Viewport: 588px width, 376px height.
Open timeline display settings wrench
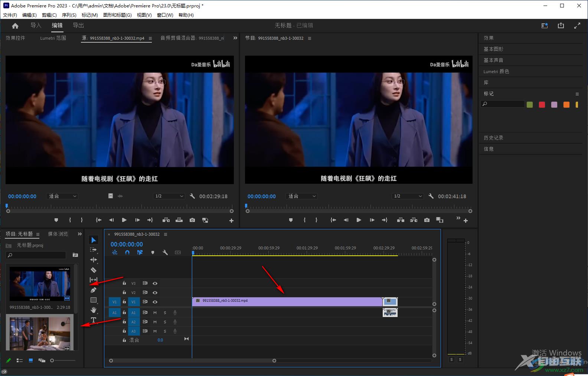(x=165, y=252)
